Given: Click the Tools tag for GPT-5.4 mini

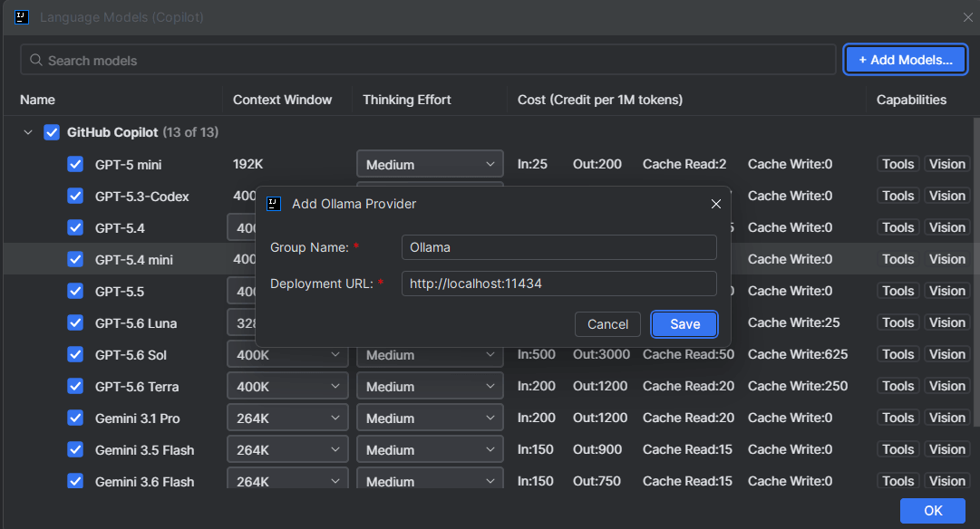Looking at the screenshot, I should [898, 259].
